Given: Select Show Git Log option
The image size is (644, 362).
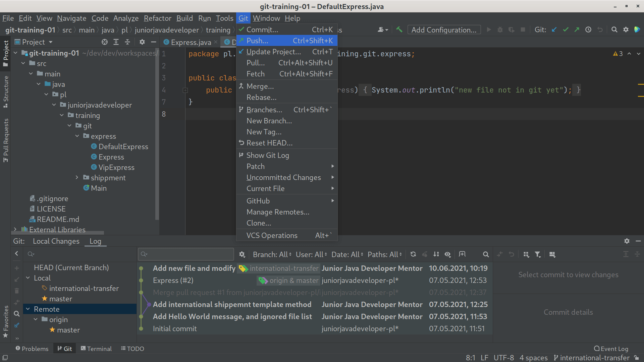Looking at the screenshot, I should (x=268, y=155).
